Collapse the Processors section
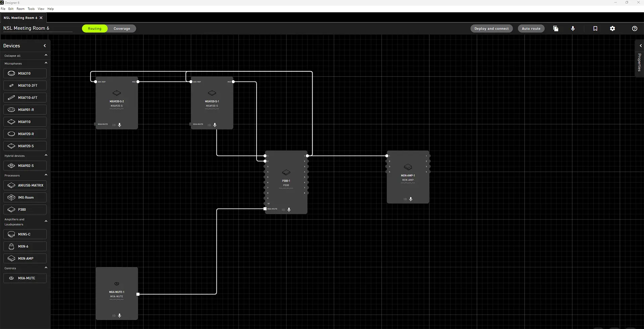The image size is (644, 329). pos(46,175)
